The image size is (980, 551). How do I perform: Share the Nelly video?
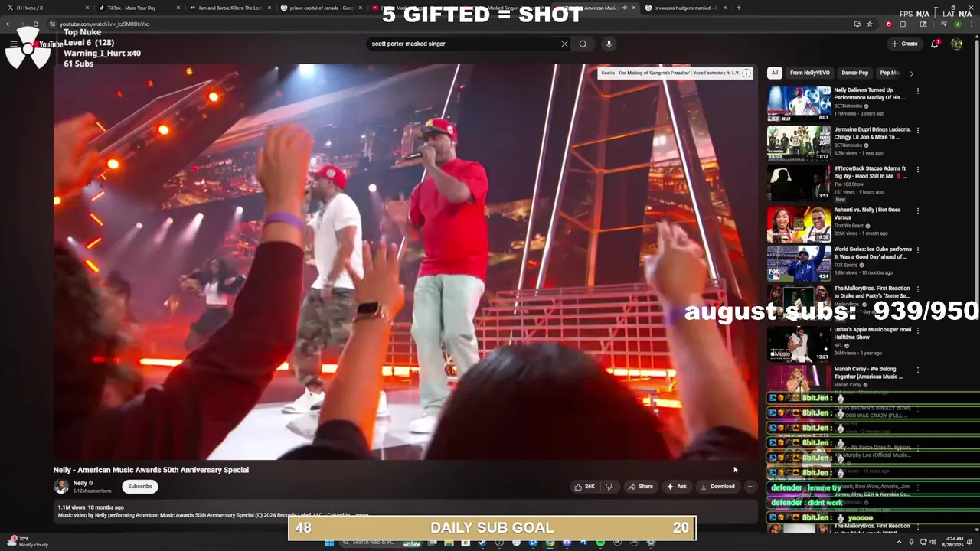pyautogui.click(x=640, y=487)
